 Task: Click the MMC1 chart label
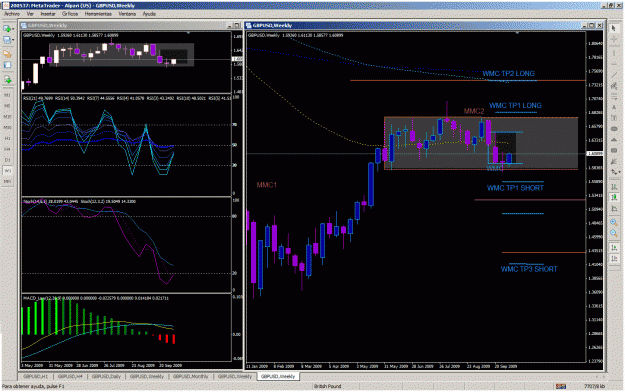click(267, 185)
